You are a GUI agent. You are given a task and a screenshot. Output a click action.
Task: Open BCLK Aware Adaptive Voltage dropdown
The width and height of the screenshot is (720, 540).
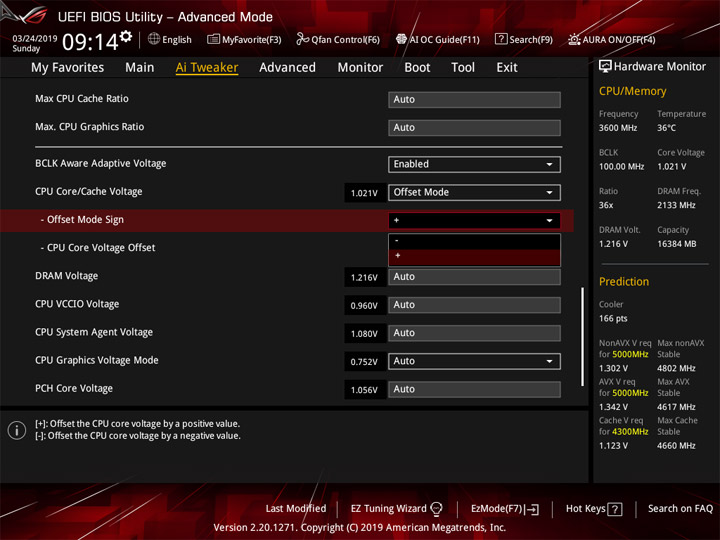474,164
